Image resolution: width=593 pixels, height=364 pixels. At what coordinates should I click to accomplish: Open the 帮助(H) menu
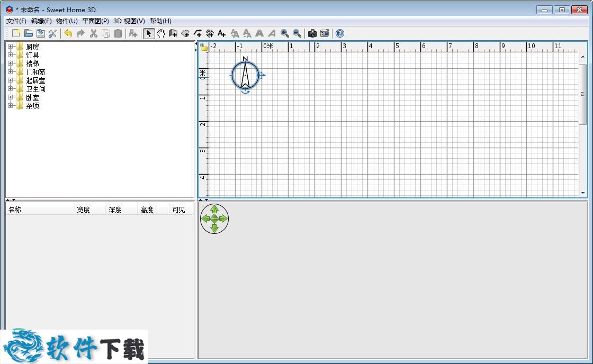click(x=160, y=21)
